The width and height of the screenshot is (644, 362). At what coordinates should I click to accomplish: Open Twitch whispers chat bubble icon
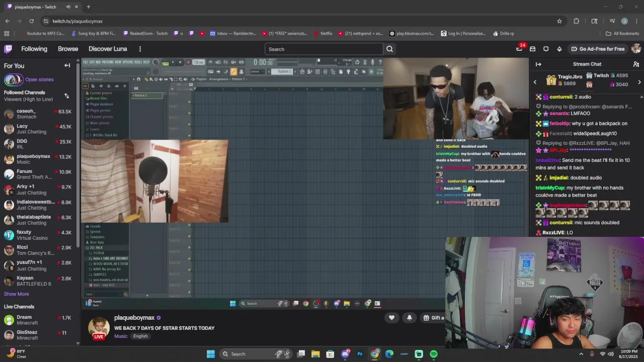tap(546, 49)
